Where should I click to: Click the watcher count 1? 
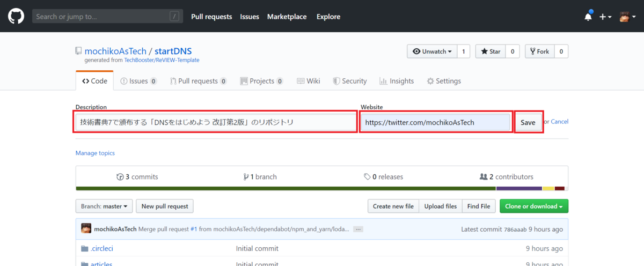click(x=464, y=51)
